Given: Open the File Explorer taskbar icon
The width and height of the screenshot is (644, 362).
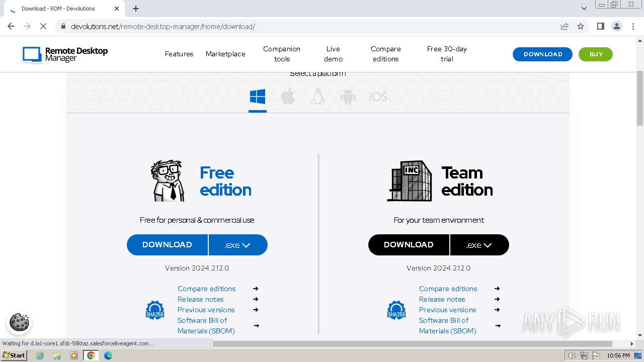Looking at the screenshot, I should (x=57, y=355).
